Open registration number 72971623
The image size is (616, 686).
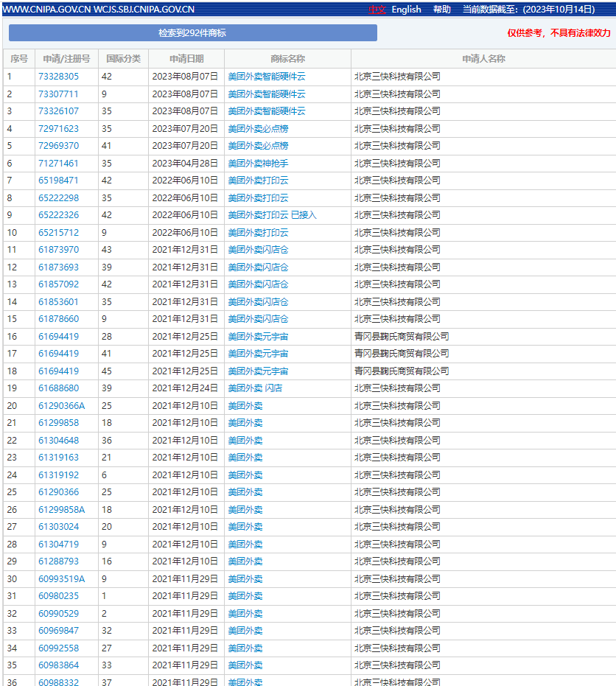point(58,129)
